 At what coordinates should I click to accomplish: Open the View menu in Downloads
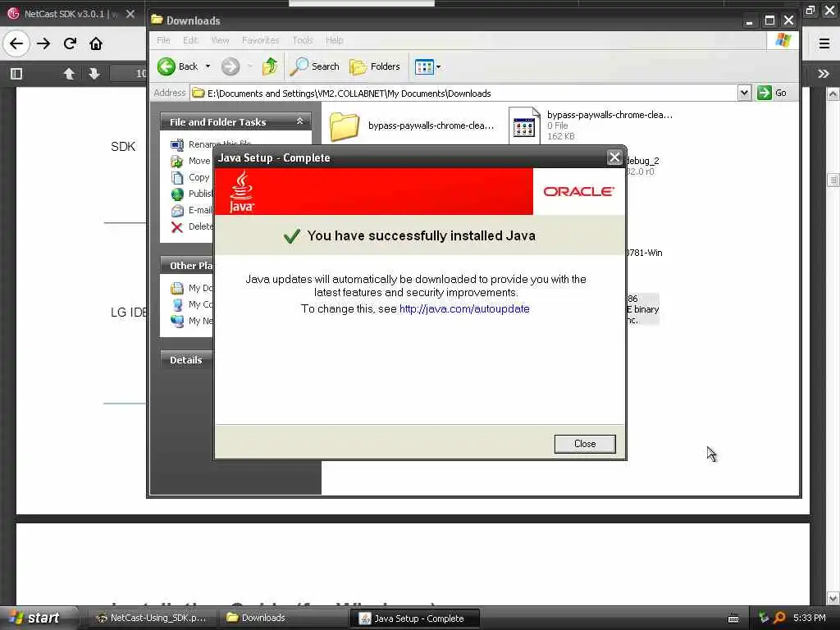point(220,40)
